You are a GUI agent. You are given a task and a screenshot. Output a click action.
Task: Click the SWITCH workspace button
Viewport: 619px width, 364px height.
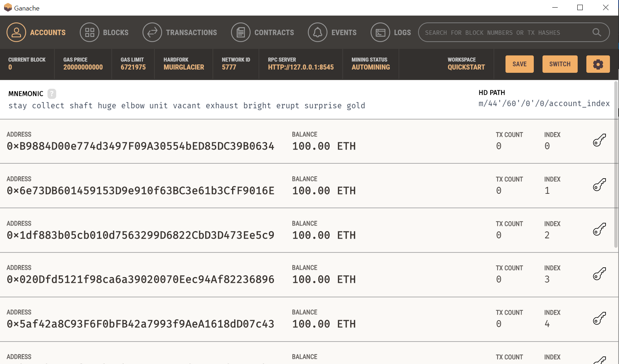pyautogui.click(x=560, y=64)
